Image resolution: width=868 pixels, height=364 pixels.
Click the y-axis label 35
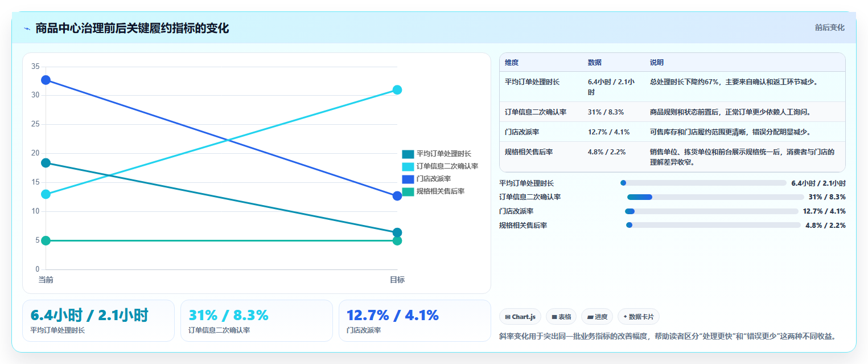pos(35,67)
